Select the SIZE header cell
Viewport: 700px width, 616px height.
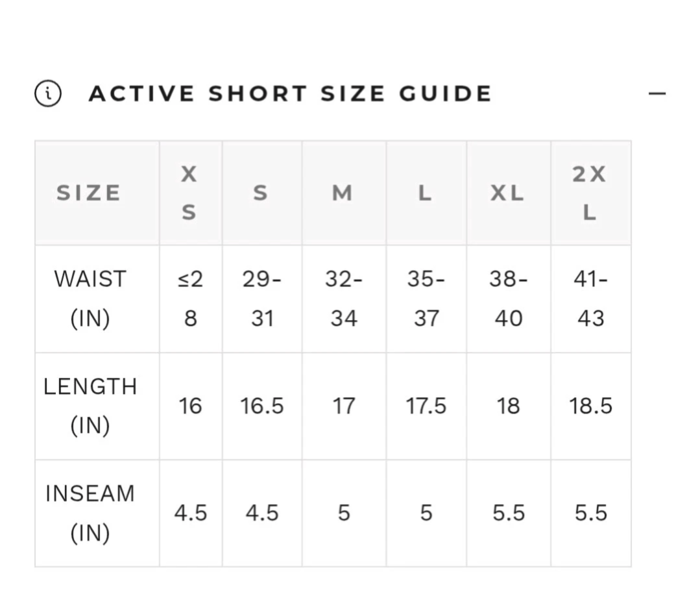pos(97,193)
